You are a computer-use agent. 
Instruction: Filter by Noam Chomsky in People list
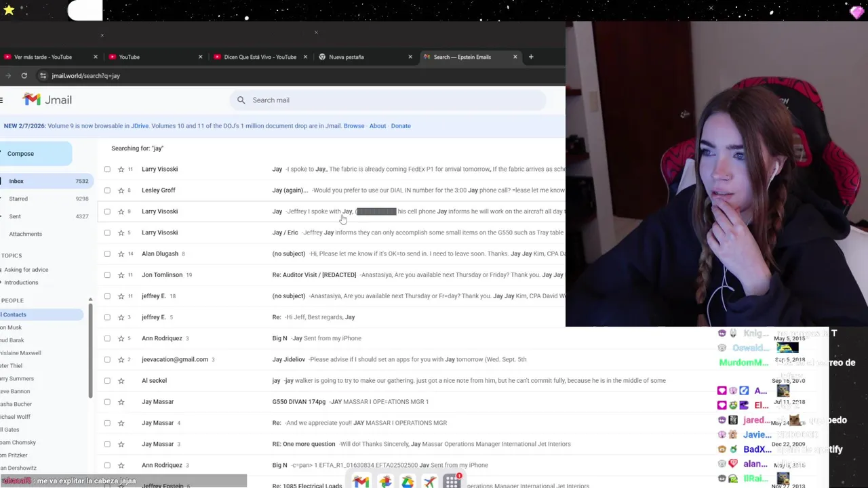pos(18,443)
